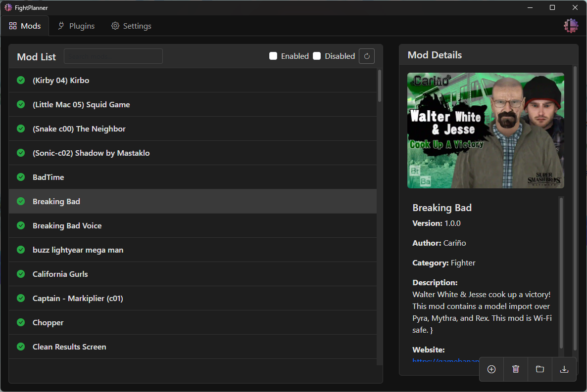Toggle status icon for Clean Results Screen
587x392 pixels.
21,347
